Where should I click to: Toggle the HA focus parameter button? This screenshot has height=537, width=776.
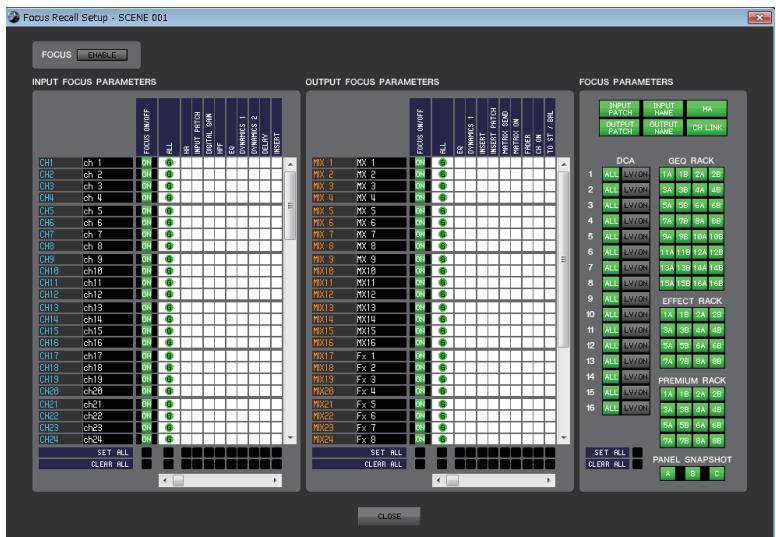707,109
